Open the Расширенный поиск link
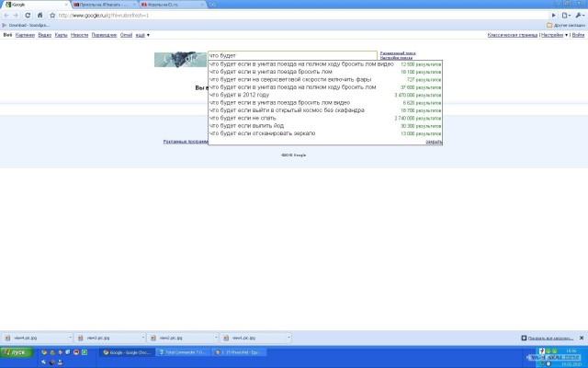This screenshot has width=588, height=368. (398, 53)
